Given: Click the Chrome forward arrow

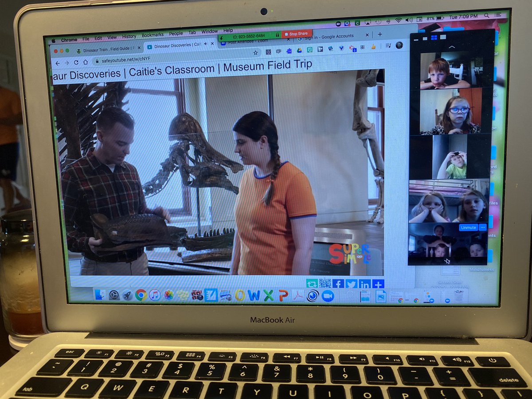Looking at the screenshot, I should point(66,63).
